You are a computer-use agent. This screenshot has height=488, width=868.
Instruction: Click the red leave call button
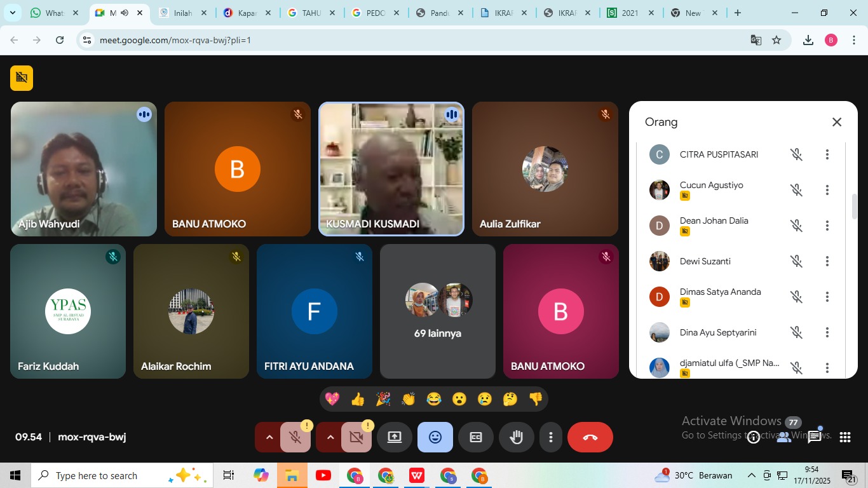[590, 437]
